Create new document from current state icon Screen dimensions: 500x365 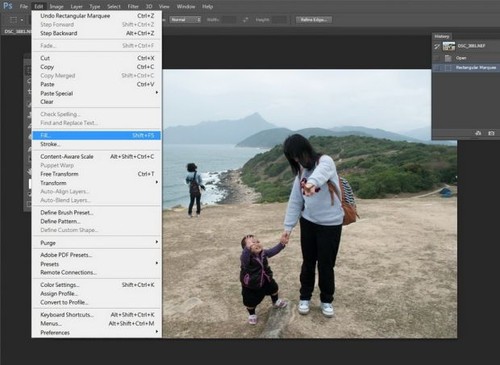click(478, 133)
